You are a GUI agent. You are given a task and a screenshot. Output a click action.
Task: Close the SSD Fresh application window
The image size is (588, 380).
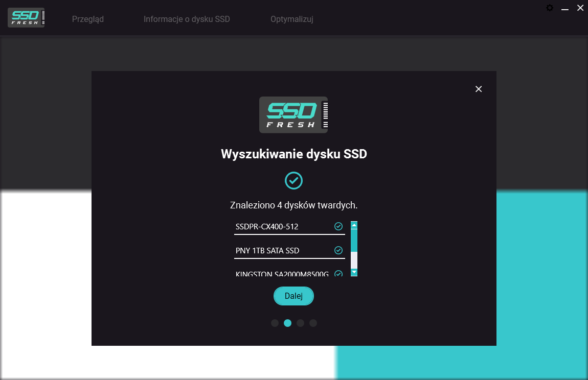580,8
